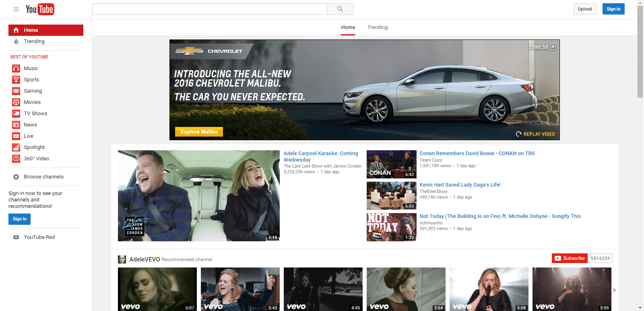Viewport: 644px width, 311px height.
Task: Open the Music category icon
Action: pos(16,68)
